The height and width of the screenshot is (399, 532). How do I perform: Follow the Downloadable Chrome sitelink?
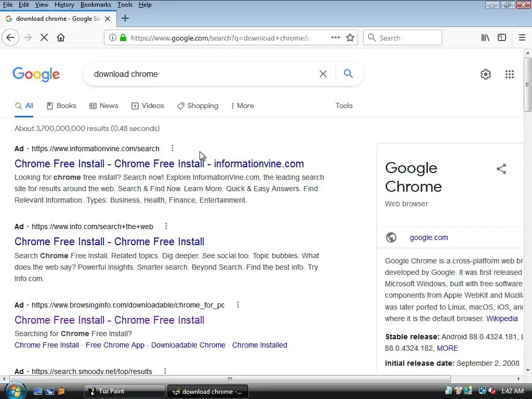(x=188, y=345)
